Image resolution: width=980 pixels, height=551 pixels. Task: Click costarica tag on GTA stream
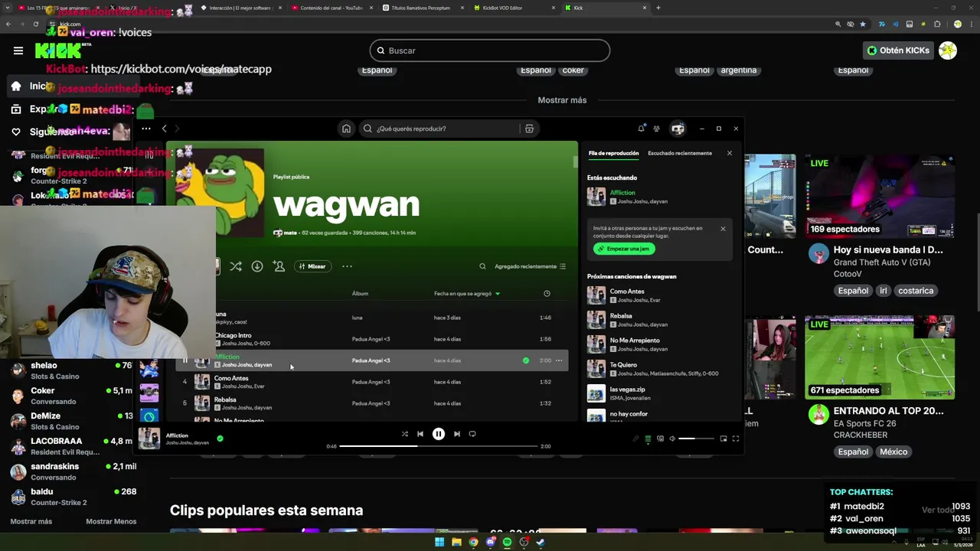pyautogui.click(x=916, y=291)
